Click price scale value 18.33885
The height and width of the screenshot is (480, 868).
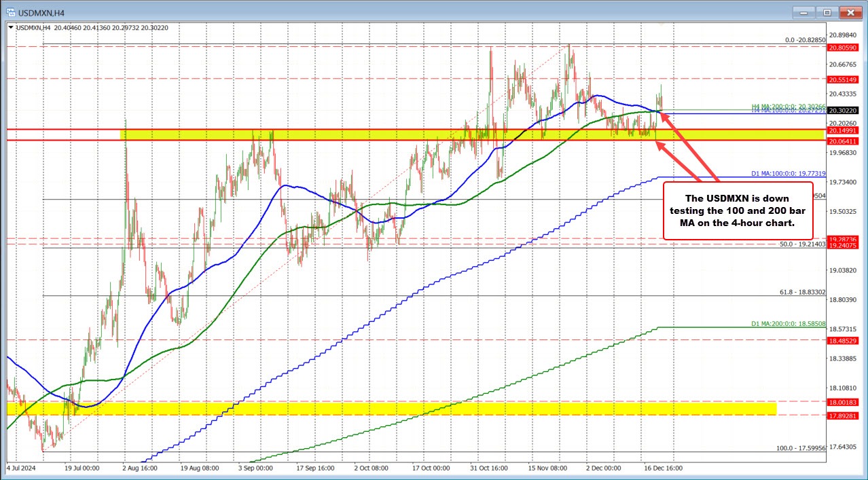pos(844,358)
